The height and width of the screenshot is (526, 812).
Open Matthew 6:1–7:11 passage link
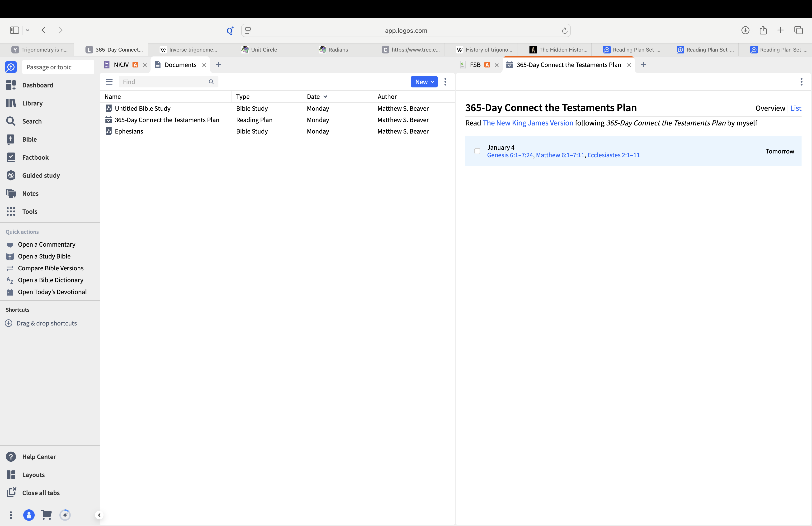[560, 155]
